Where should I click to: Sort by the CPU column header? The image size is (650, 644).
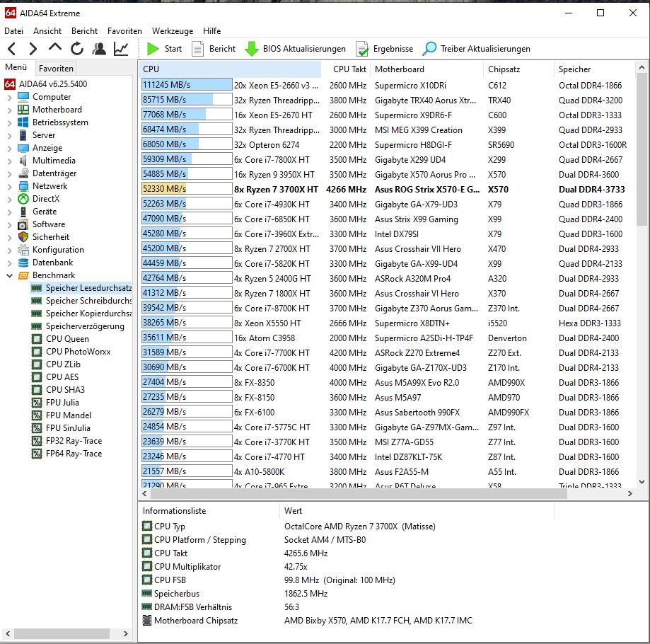point(230,69)
